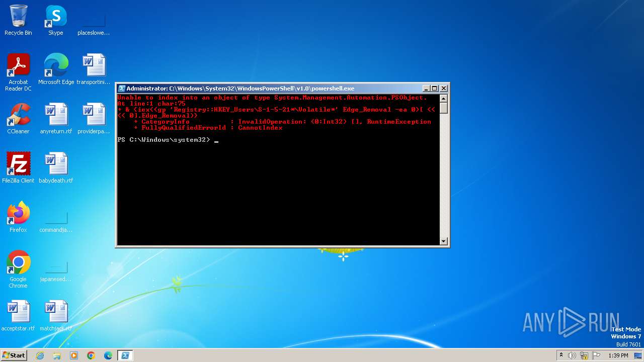This screenshot has height=362, width=644.
Task: Click the PowerShell vertical scrollbar thumb
Action: pyautogui.click(x=443, y=108)
